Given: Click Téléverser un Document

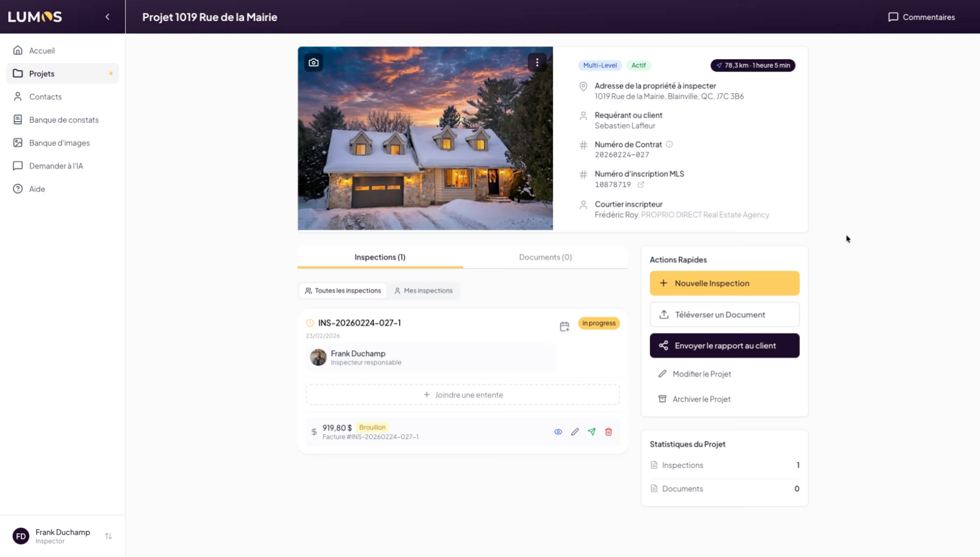Looking at the screenshot, I should click(x=724, y=315).
